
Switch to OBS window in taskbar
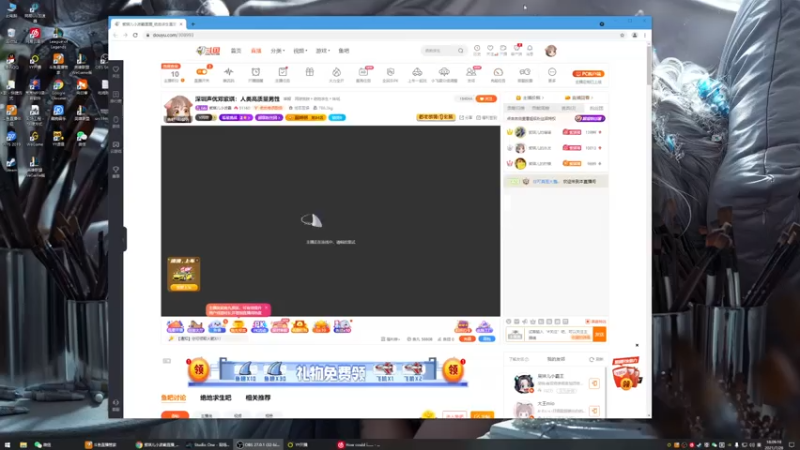(x=258, y=445)
